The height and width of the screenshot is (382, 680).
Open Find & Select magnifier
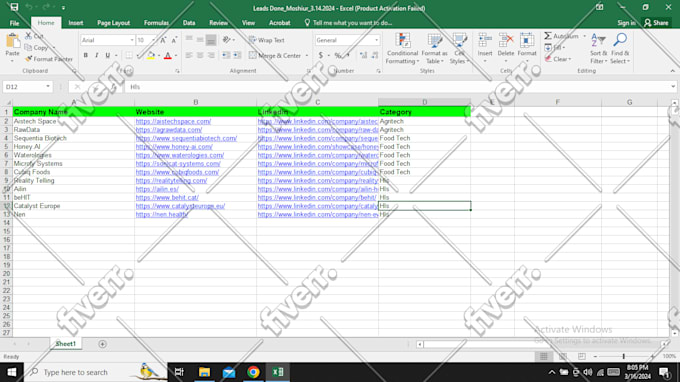pyautogui.click(x=620, y=49)
